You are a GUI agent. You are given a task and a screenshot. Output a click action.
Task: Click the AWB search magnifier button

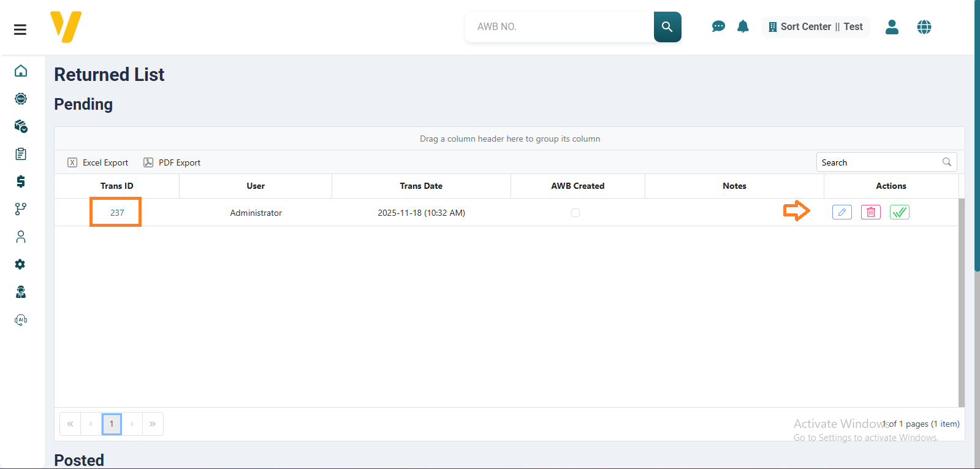667,27
